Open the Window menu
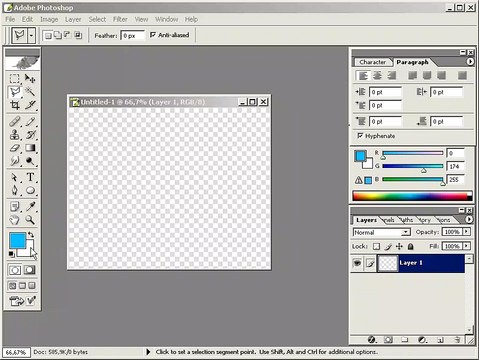The image size is (479, 360). (x=166, y=19)
